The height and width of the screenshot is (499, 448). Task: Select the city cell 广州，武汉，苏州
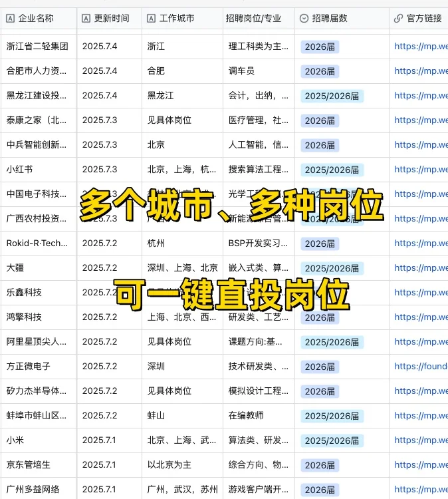tap(183, 489)
